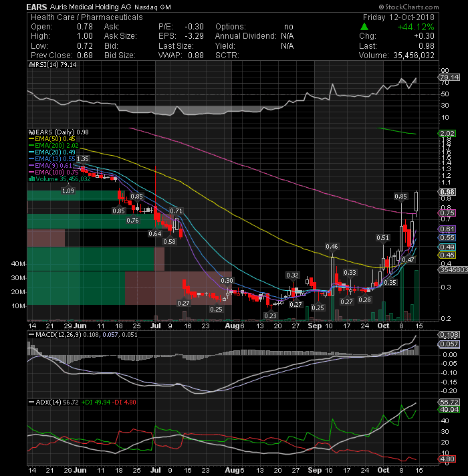This screenshot has height=476, width=468.
Task: Click the 4.80 red axis tag
Action: click(447, 459)
